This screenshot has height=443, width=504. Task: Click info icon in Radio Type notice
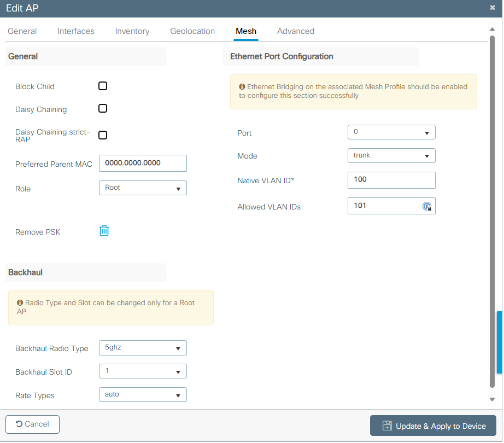[x=20, y=303]
